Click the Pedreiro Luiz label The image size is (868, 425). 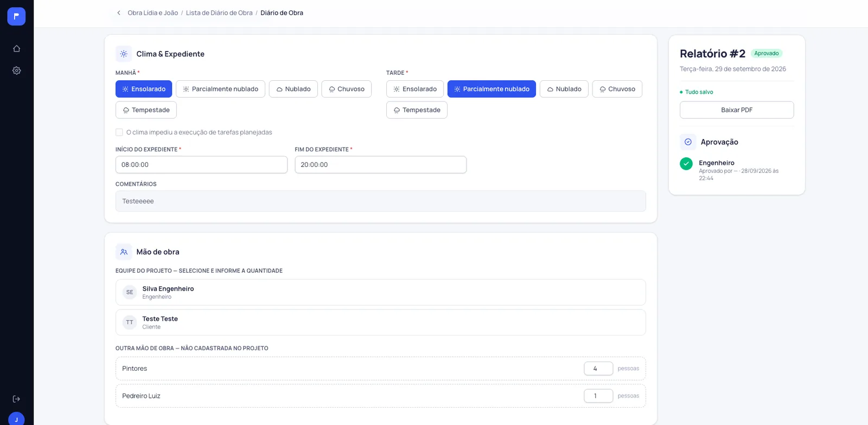tap(141, 396)
